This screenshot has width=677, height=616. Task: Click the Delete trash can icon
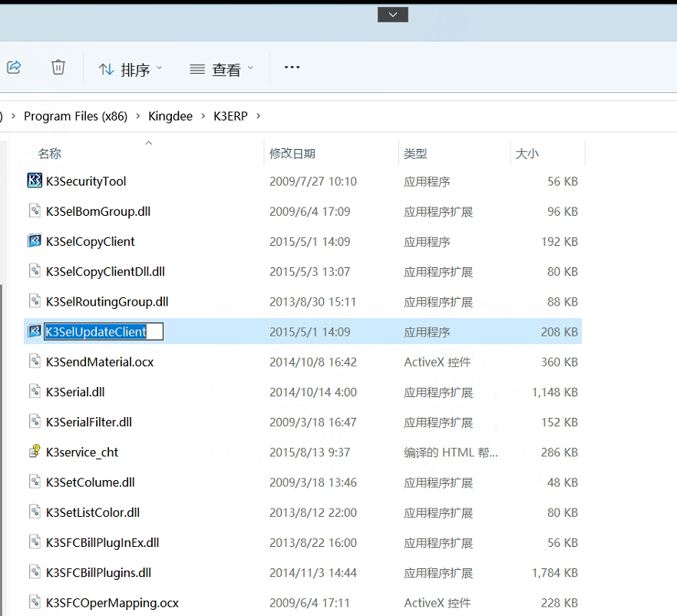click(58, 68)
